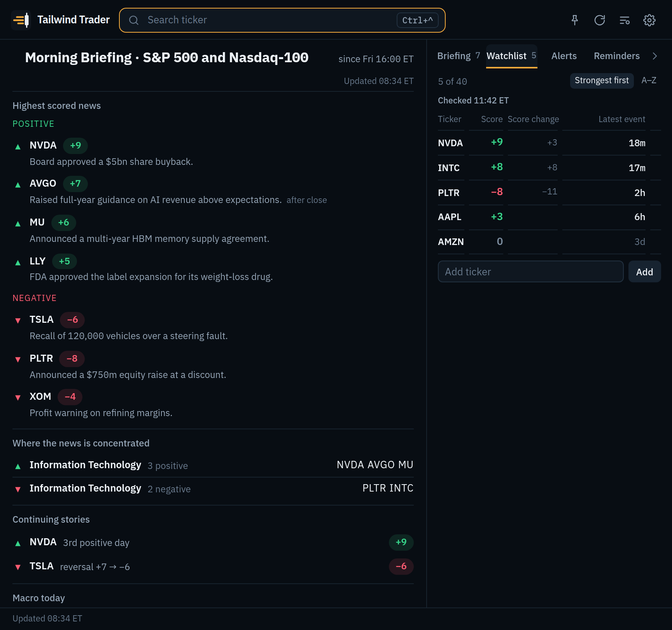Open the MU supply agreement news

[x=213, y=230]
